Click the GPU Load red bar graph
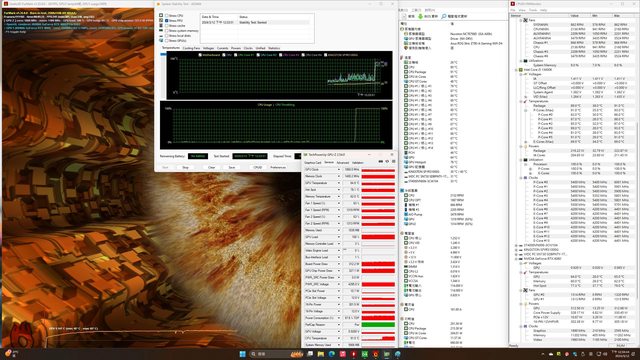Viewport: 640px width, 360px height. 378,237
